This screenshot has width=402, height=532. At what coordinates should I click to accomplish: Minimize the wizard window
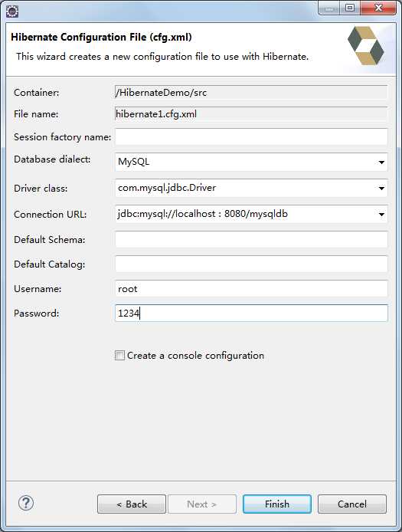[328, 8]
